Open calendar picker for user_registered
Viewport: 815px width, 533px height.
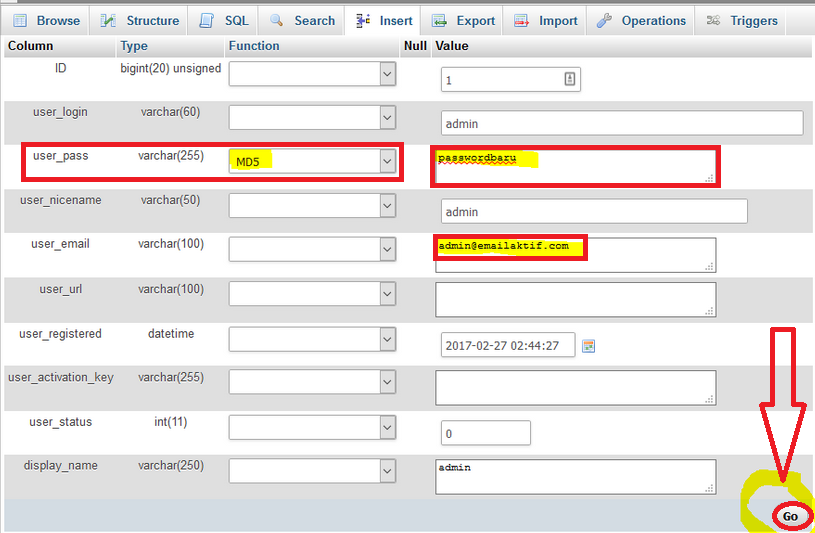(x=588, y=346)
